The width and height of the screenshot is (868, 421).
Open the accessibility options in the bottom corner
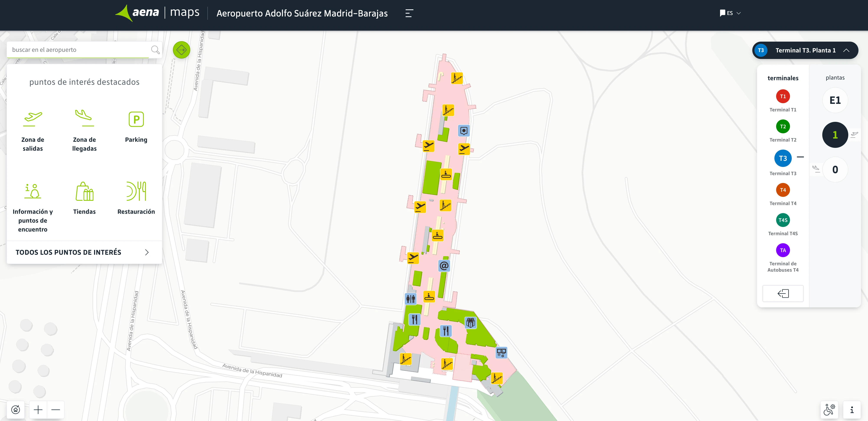click(830, 410)
